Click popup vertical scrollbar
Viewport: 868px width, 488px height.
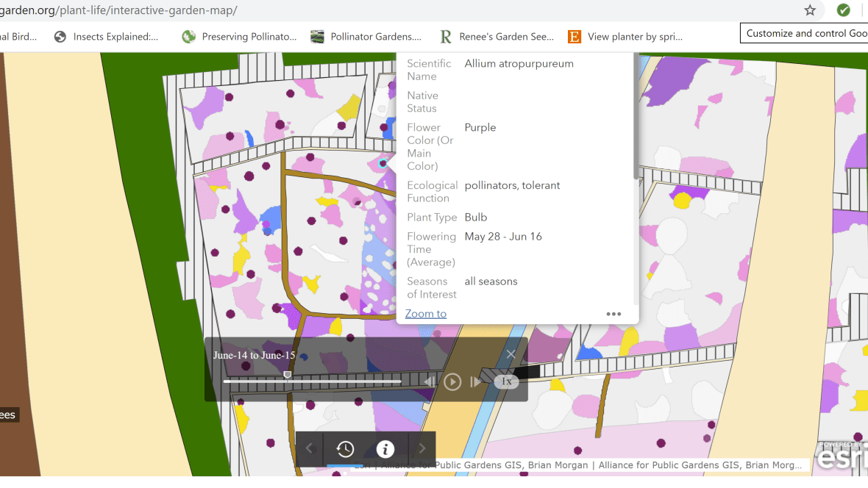point(636,118)
